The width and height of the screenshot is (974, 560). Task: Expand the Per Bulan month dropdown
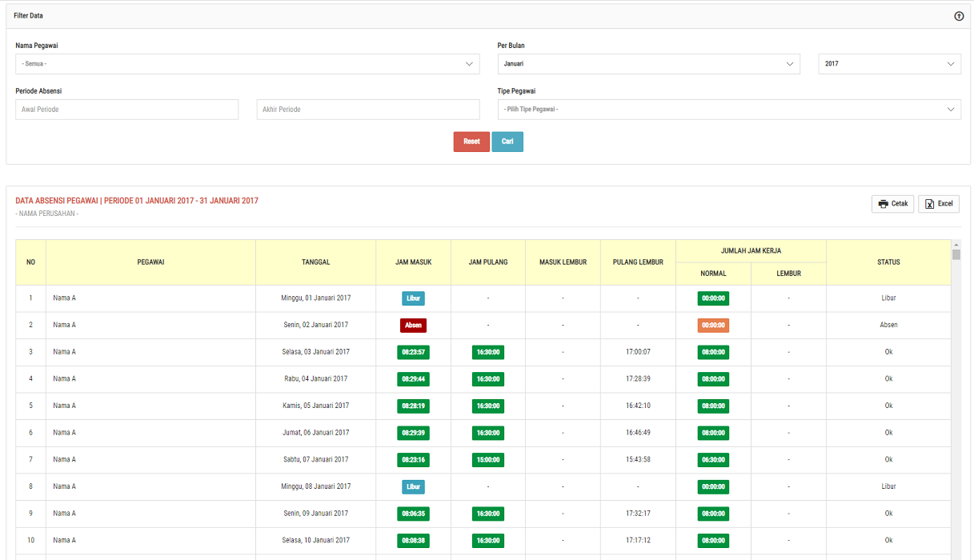(x=648, y=64)
